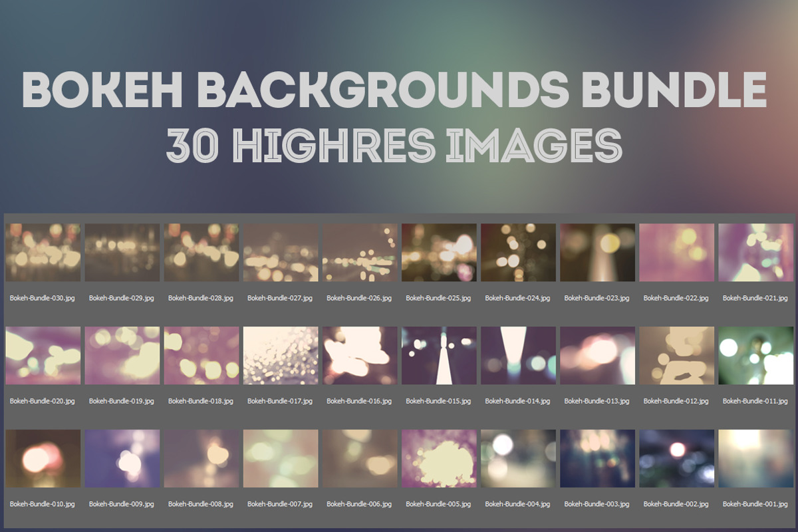Click the file name text Bokeh-Bundle-025.jpg
Screen dimensions: 798x532
(438, 299)
